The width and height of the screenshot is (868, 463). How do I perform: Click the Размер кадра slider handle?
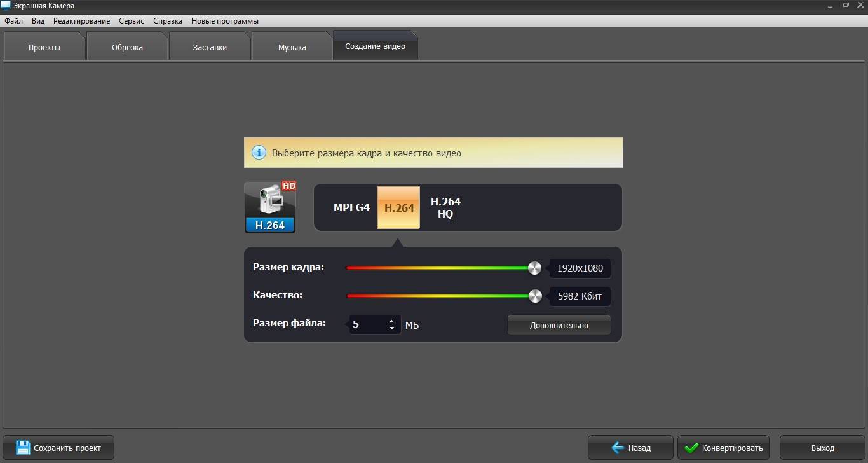click(x=534, y=268)
